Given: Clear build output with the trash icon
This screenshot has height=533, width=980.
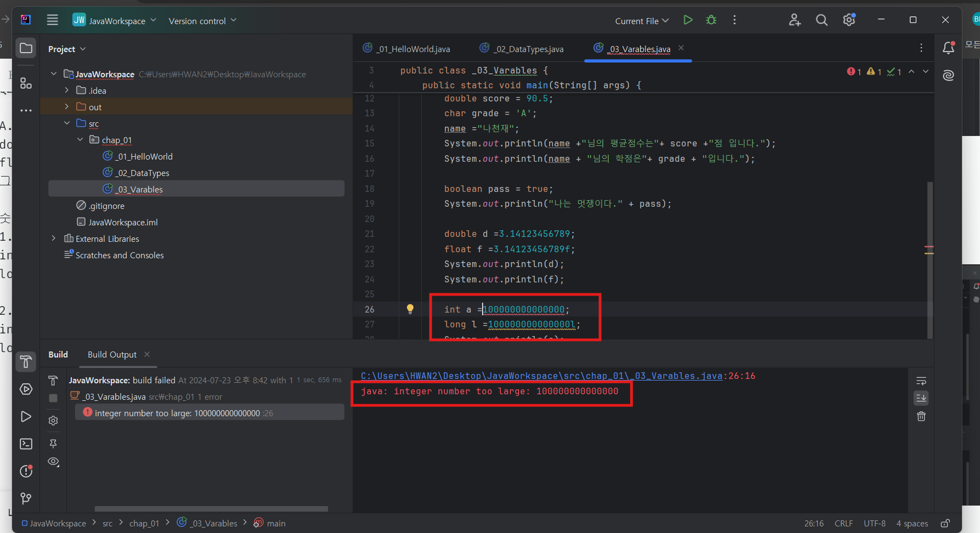Looking at the screenshot, I should 921,416.
